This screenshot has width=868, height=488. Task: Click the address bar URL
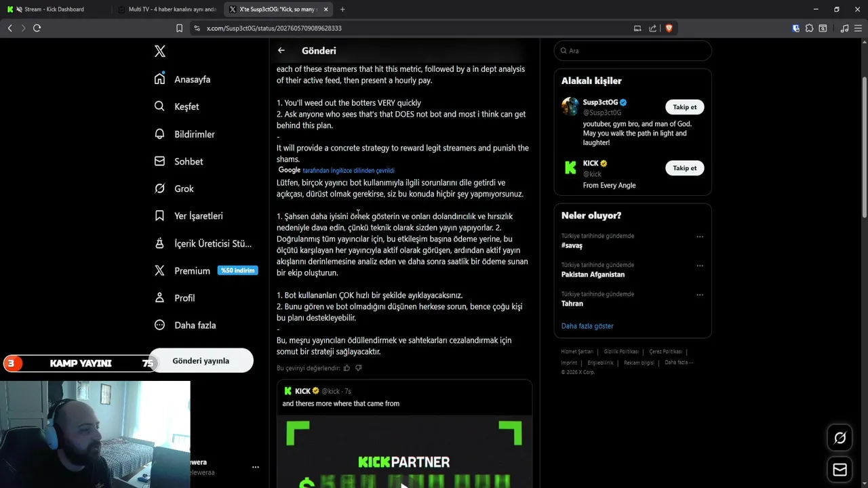coord(274,28)
